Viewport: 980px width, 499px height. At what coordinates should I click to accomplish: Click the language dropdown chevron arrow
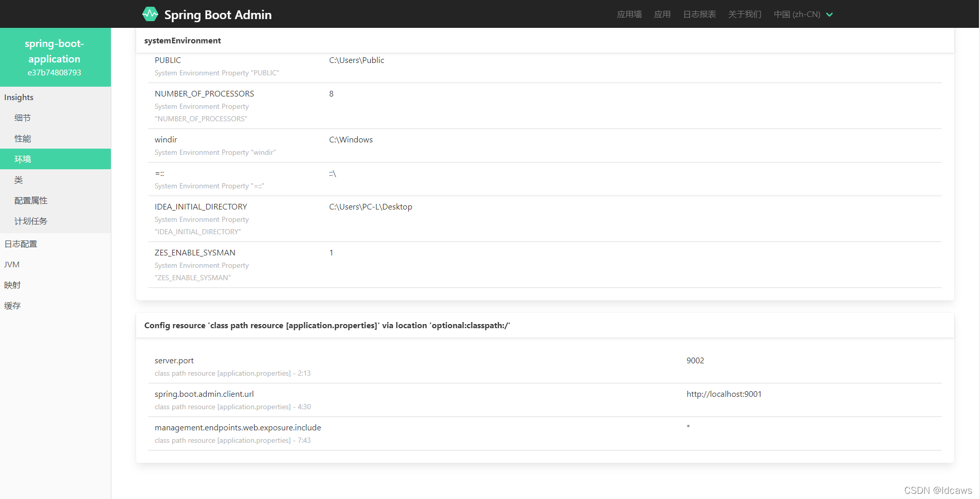829,14
